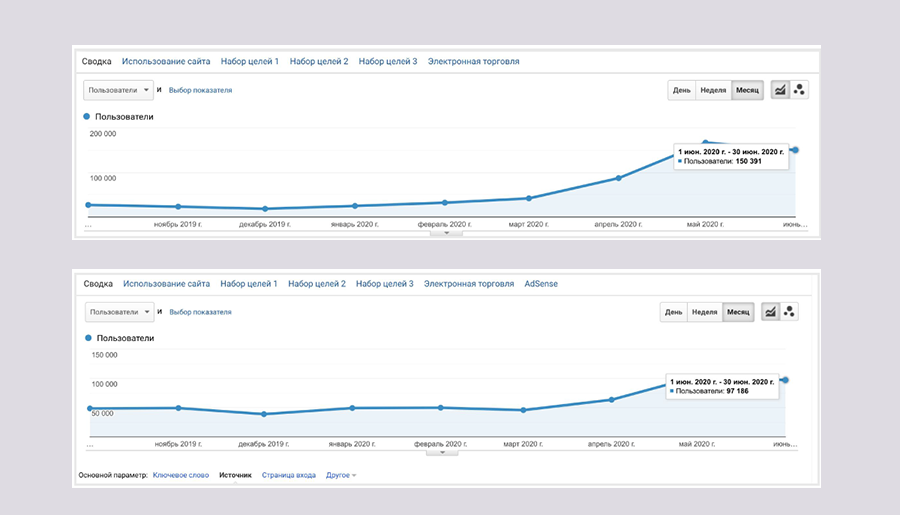Click bottom chart data point for декабрь 2019

click(x=264, y=414)
